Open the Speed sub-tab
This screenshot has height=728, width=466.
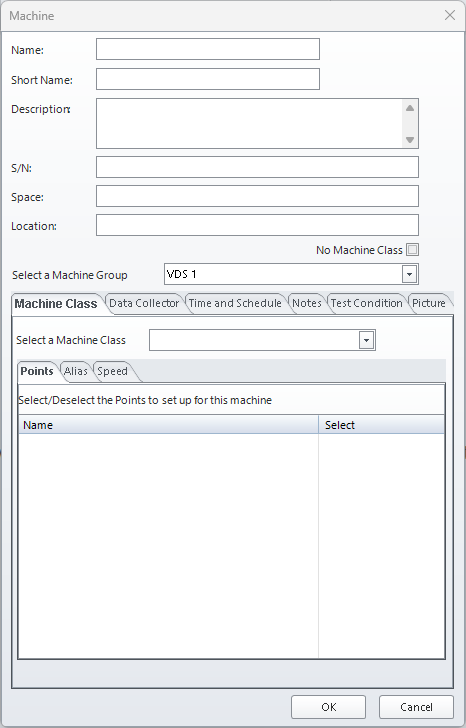(x=112, y=371)
